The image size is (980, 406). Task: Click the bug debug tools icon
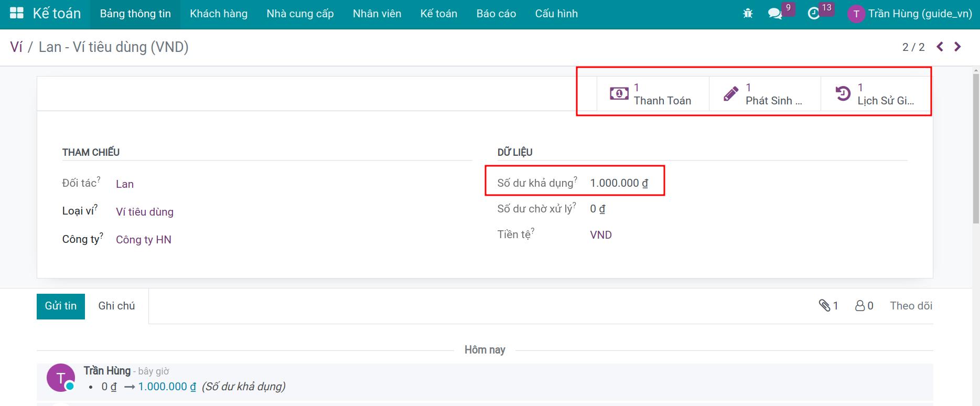tap(748, 14)
